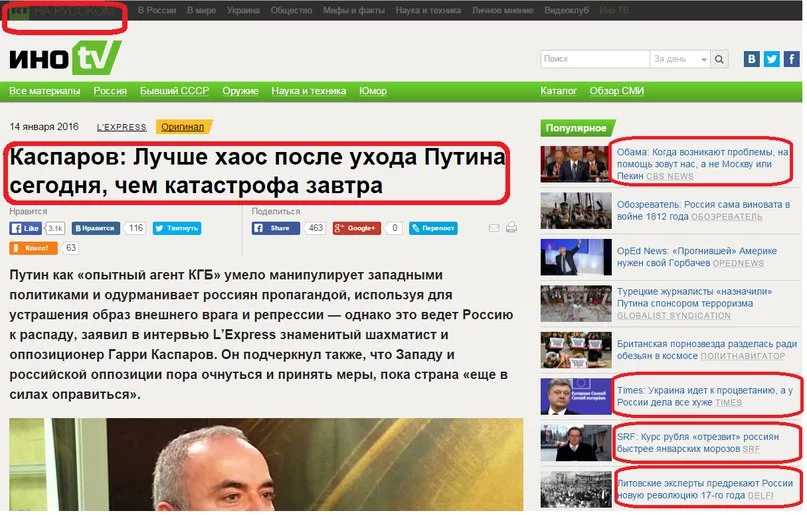Open the Obama CBS News popular article

tap(703, 164)
